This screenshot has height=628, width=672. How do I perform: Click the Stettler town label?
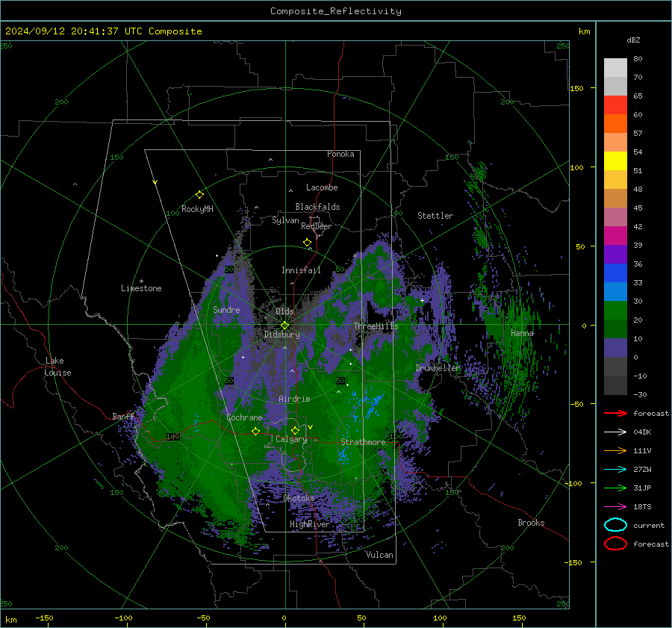(435, 216)
